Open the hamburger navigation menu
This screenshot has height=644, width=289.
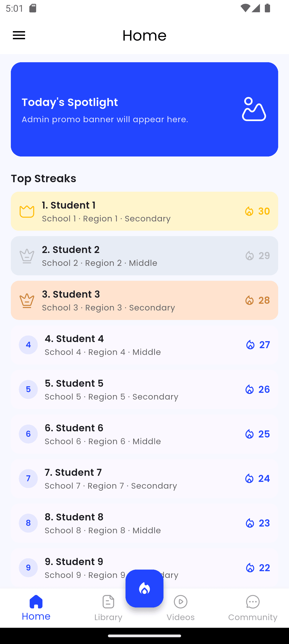coord(19,35)
